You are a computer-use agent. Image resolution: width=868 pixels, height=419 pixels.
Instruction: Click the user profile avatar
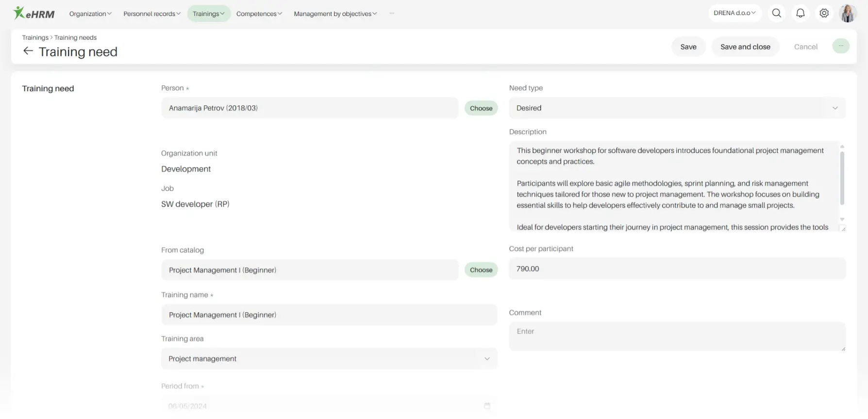click(x=848, y=13)
